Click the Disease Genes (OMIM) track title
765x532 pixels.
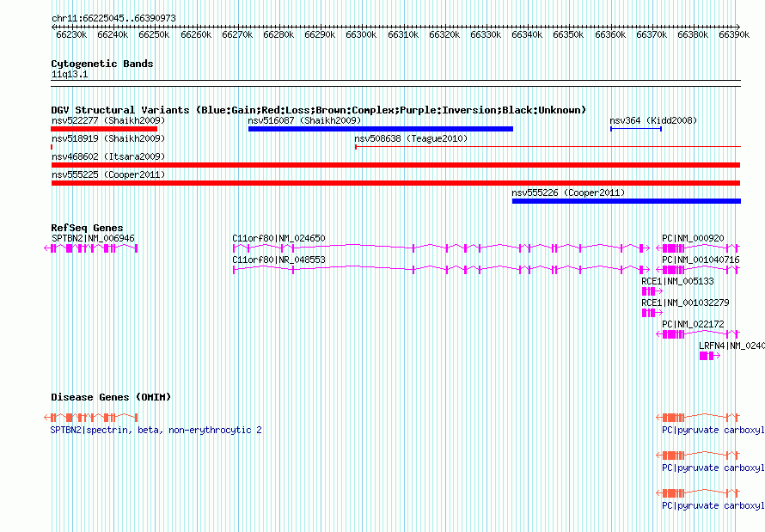(111, 397)
